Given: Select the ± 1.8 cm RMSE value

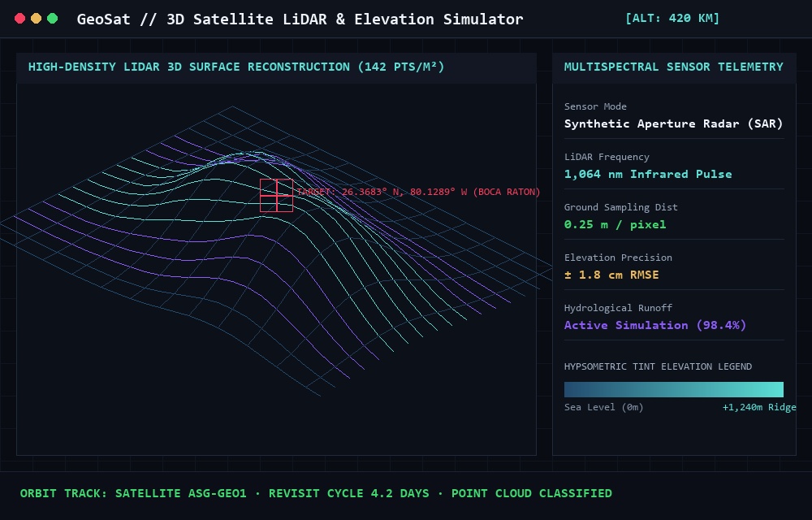Looking at the screenshot, I should 611,275.
